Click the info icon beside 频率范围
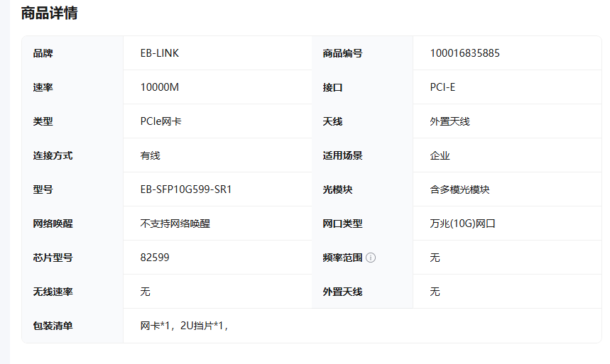 [371, 258]
